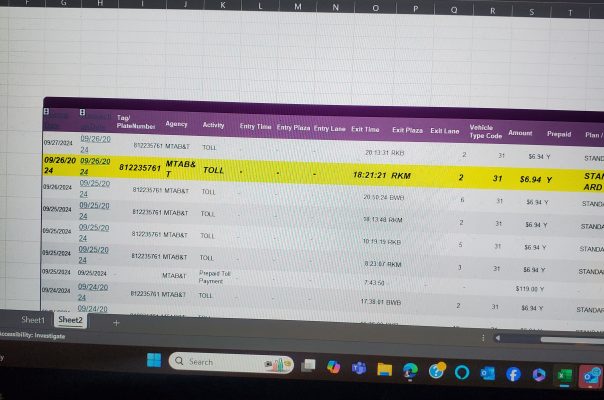The image size is (604, 400).
Task: Click the Entry Time column heading
Action: tap(255, 126)
